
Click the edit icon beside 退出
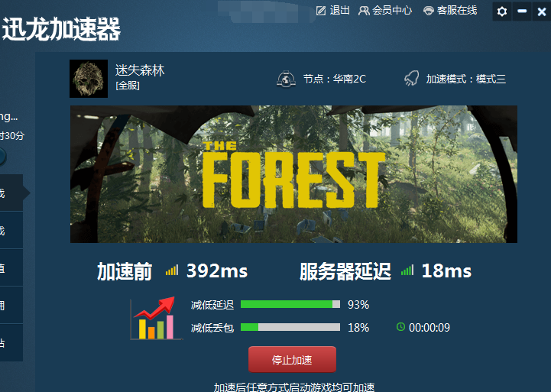pyautogui.click(x=321, y=11)
